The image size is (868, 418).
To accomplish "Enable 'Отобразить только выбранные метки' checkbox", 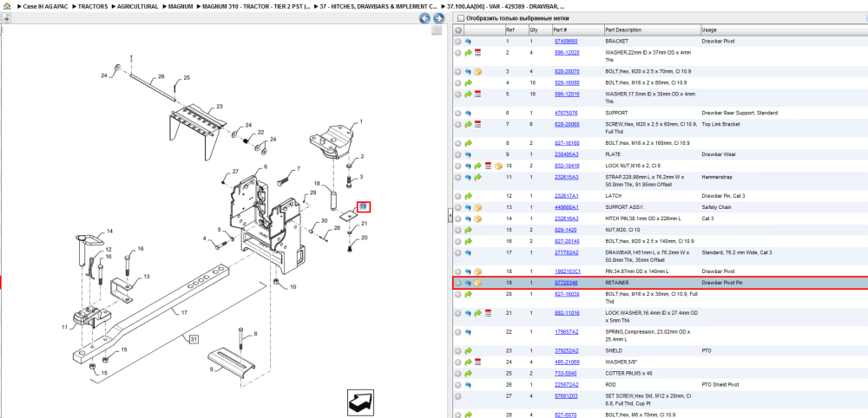I will tap(461, 18).
